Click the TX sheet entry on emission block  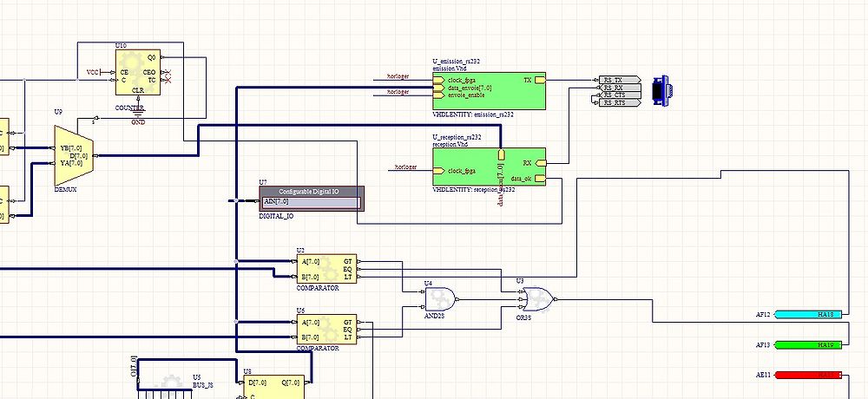point(538,80)
